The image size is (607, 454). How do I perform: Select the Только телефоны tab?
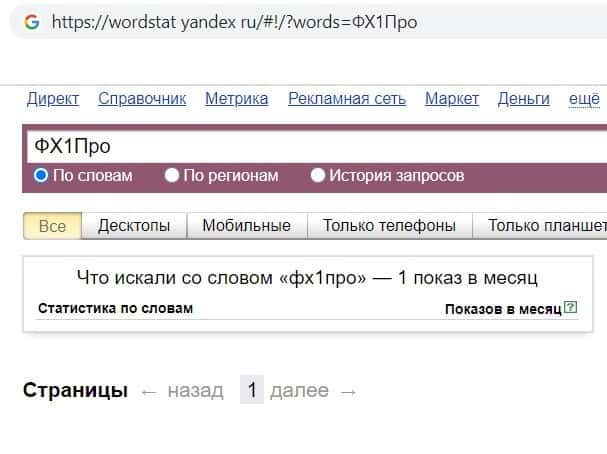(x=389, y=225)
